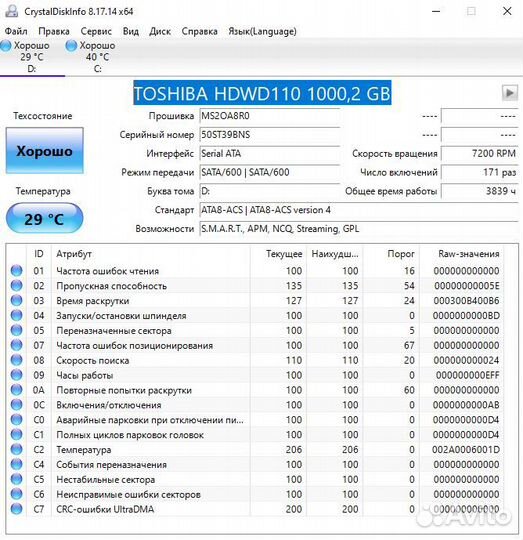Click rotation speed value 7200 RPM
Screen dimensions: 523x540
pyautogui.click(x=480, y=154)
